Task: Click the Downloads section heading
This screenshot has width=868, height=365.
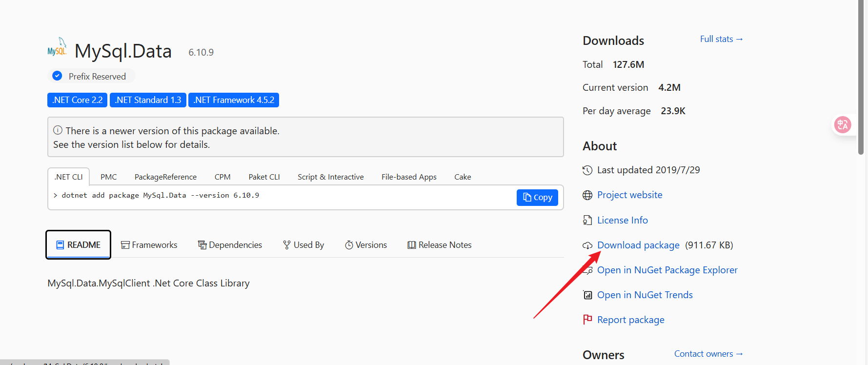Action: [x=613, y=41]
